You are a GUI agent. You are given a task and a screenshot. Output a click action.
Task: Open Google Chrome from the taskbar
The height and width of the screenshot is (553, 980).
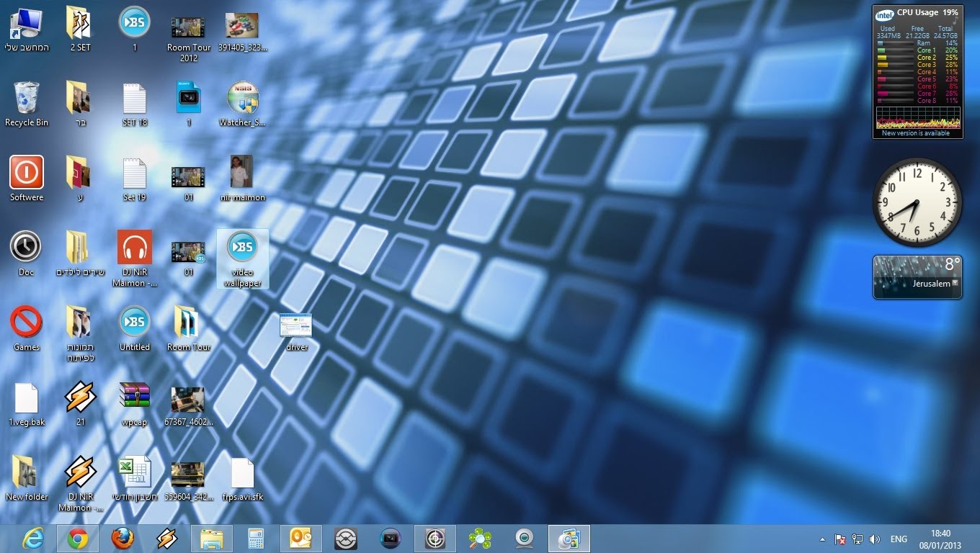tap(78, 539)
